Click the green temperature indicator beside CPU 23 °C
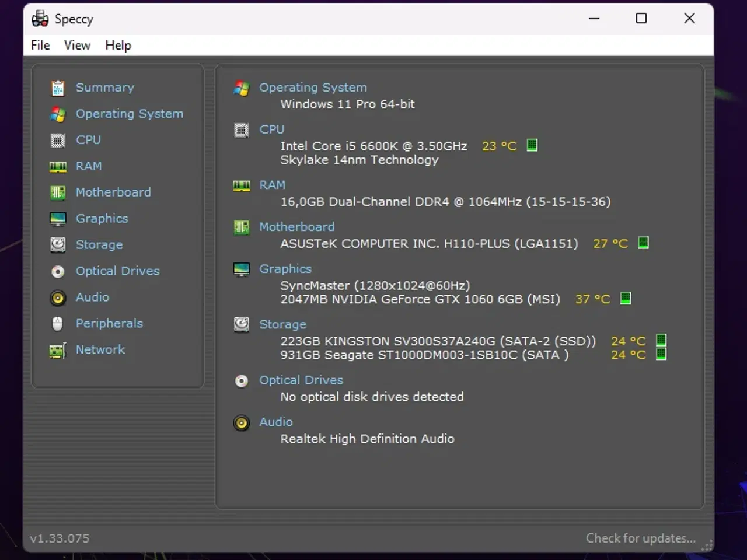 532,145
